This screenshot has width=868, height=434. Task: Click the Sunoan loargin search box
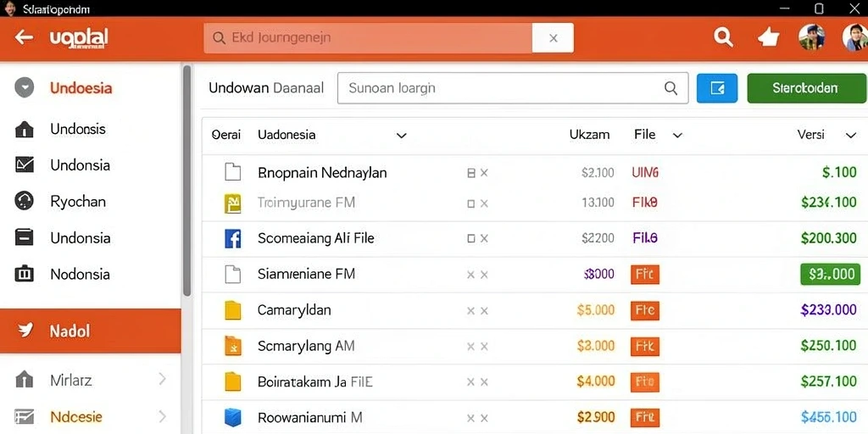[x=513, y=88]
